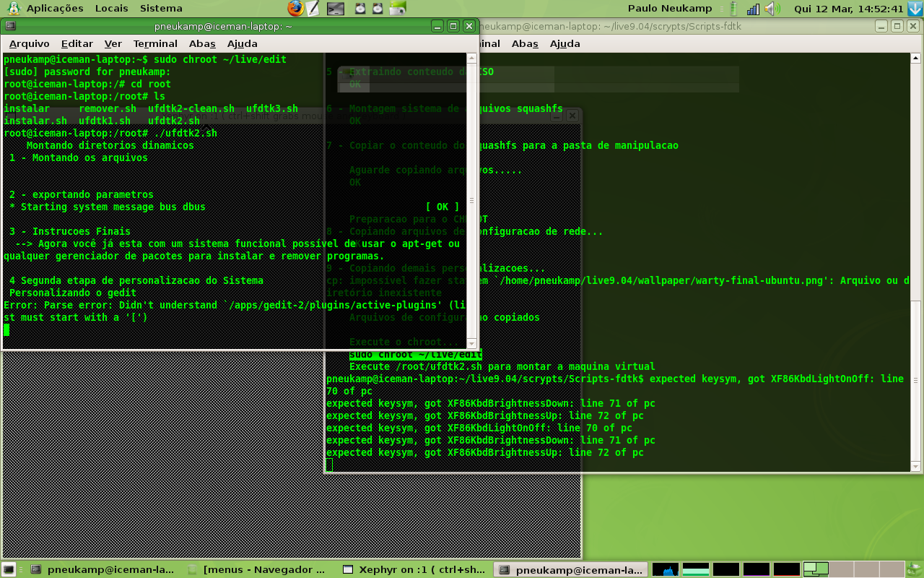Open the clock showing Qui 12 Mar

point(849,9)
